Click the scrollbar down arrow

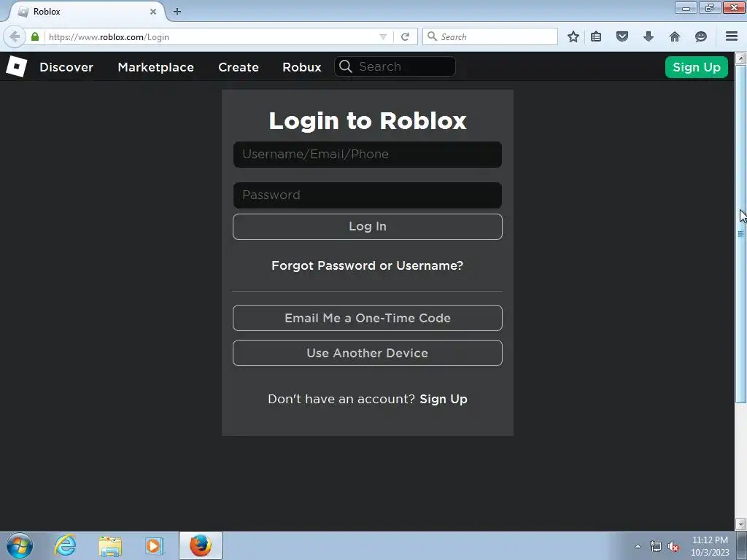point(741,524)
